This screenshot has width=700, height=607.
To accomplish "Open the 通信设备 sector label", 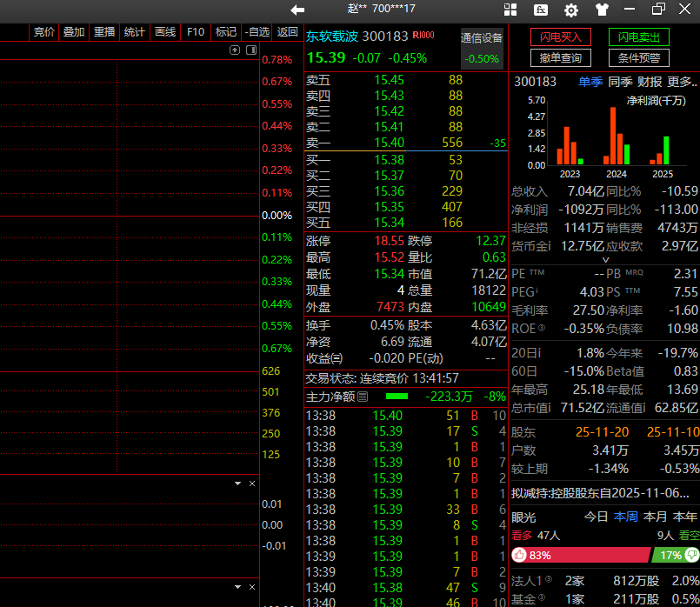I will (x=482, y=38).
